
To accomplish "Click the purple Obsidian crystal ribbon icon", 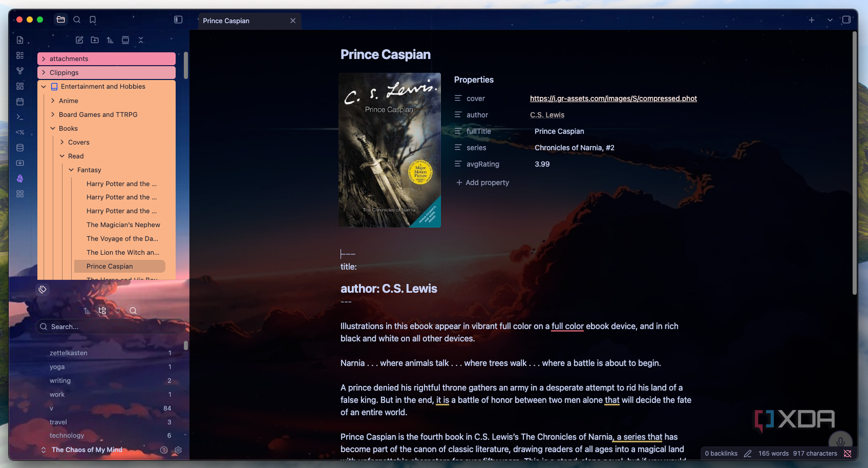I will (20, 178).
